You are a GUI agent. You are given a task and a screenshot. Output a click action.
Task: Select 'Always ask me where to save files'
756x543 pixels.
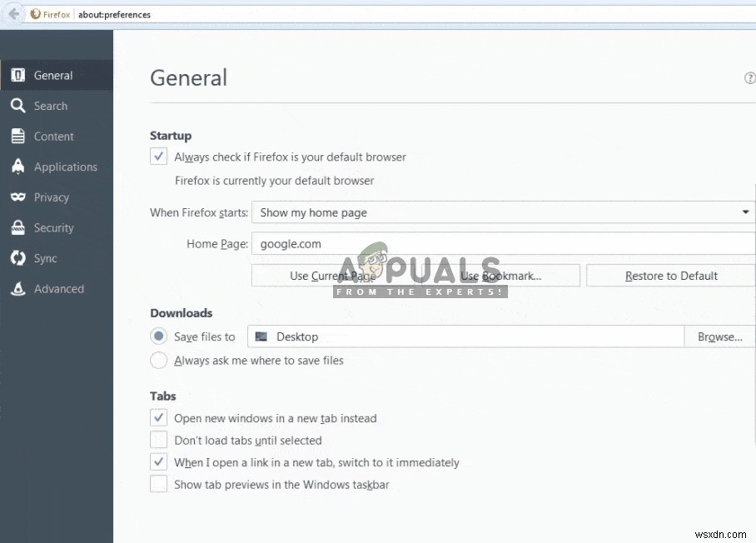tap(158, 361)
